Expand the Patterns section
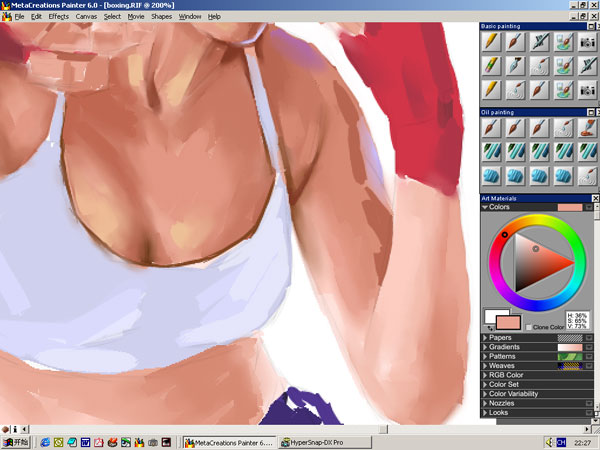Screen dimensions: 600x450 point(485,356)
